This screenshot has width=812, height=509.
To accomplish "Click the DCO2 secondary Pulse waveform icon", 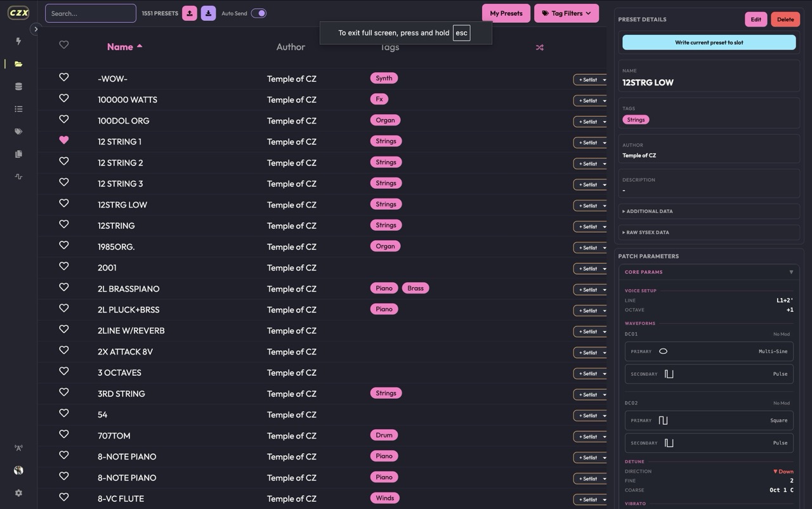I will tap(669, 443).
